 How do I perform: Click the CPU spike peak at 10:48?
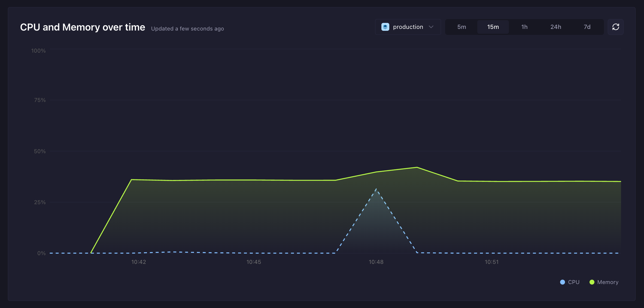pyautogui.click(x=376, y=189)
